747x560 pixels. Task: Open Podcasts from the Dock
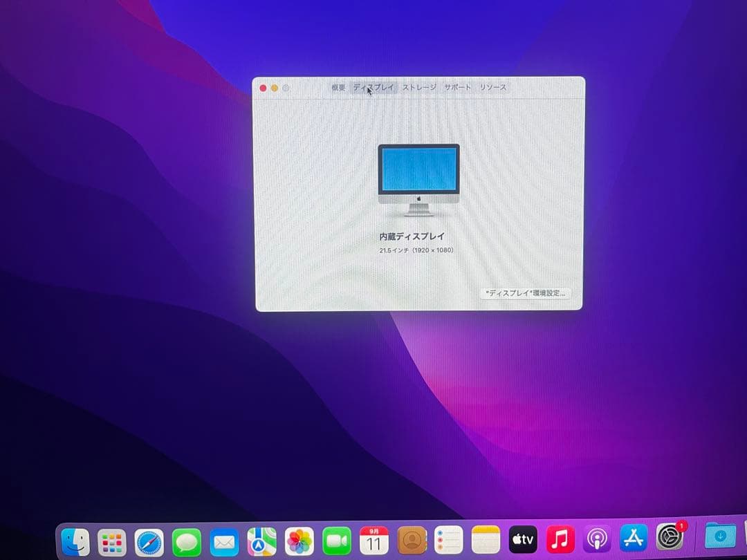[597, 539]
